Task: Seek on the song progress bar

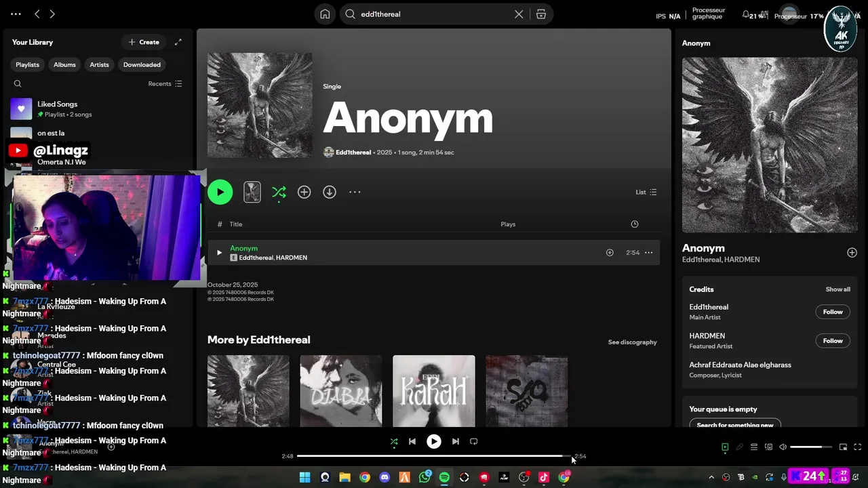Action: pos(434,456)
